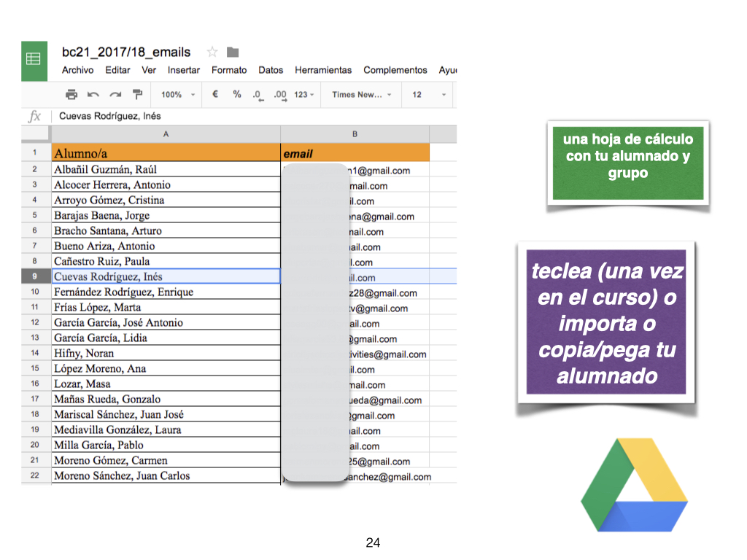Undo the last action
Viewport: 747px width, 560px height.
pos(93,94)
